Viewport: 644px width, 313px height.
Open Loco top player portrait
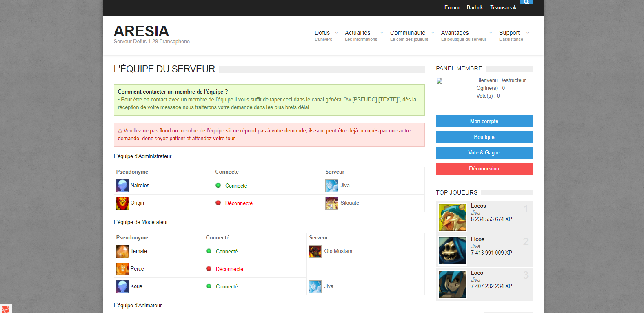452,284
